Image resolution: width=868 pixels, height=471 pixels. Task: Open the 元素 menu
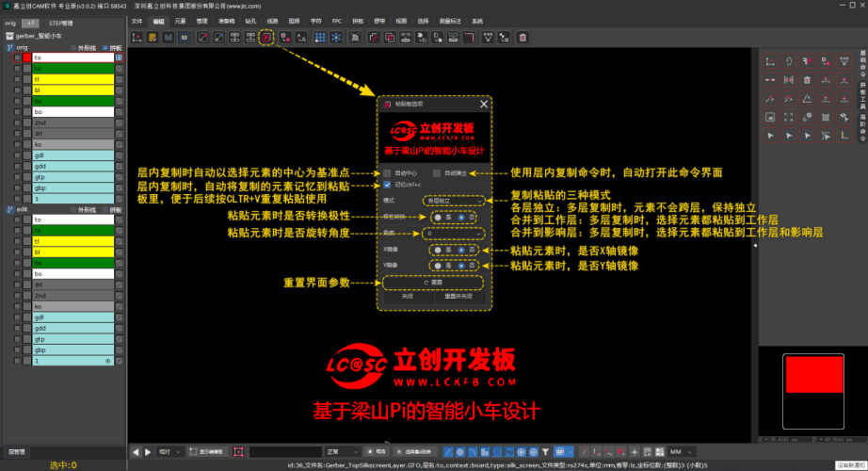[181, 21]
